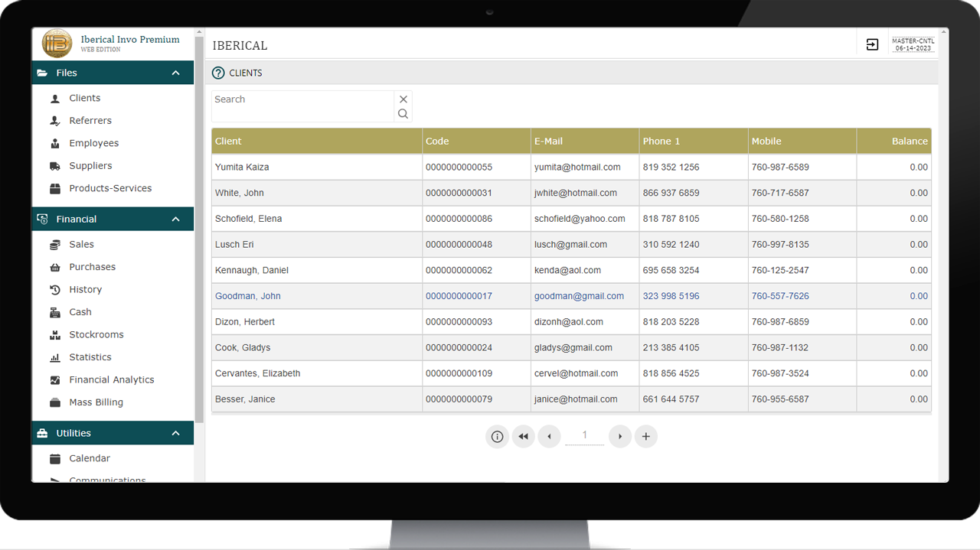Go to the previous page arrow
The image size is (980, 550).
(x=549, y=437)
